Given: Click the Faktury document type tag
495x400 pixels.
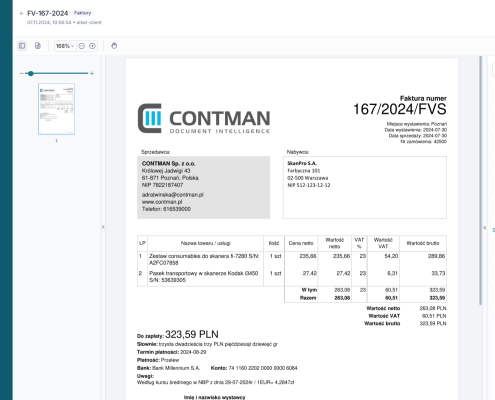Looking at the screenshot, I should (82, 13).
